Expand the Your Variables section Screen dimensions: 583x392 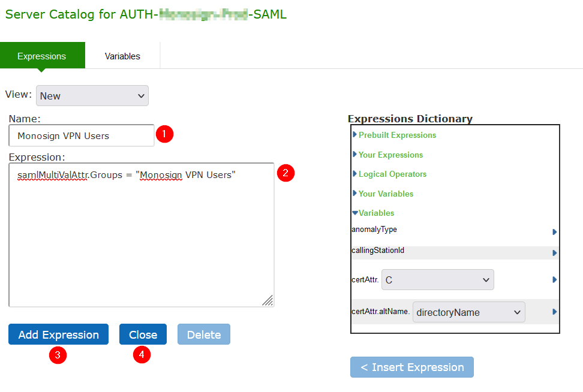pos(385,194)
